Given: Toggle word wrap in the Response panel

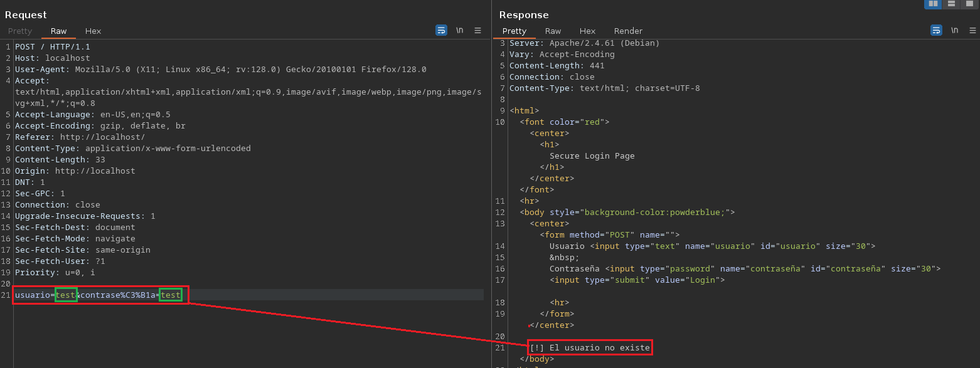Looking at the screenshot, I should coord(936,30).
